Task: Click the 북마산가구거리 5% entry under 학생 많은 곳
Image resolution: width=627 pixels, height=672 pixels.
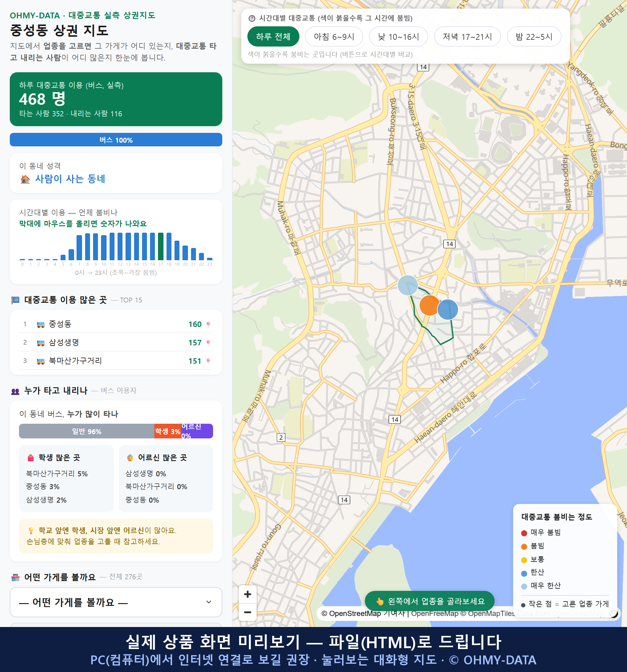Action: click(x=57, y=474)
